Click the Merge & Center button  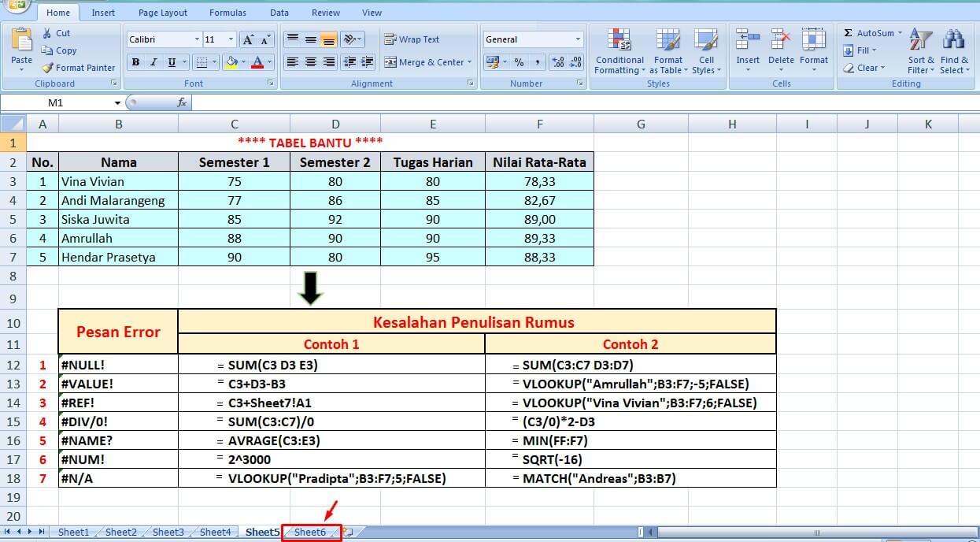pos(427,62)
